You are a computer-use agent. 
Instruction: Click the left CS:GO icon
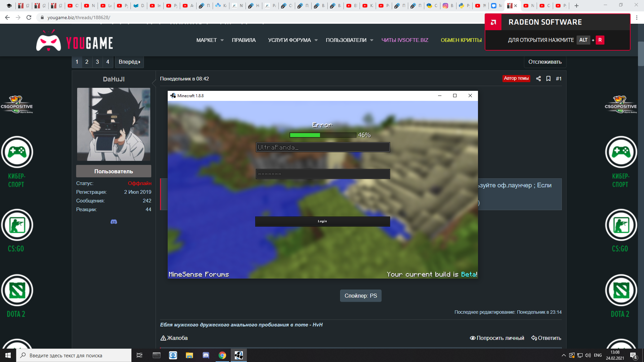(x=17, y=225)
